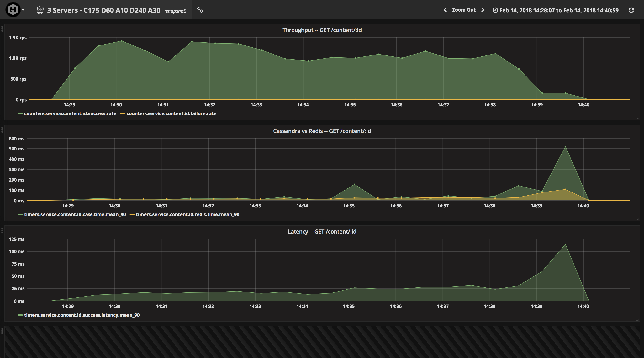Click the snapshot share link icon
Screen dimensions: 644x358
tap(200, 10)
